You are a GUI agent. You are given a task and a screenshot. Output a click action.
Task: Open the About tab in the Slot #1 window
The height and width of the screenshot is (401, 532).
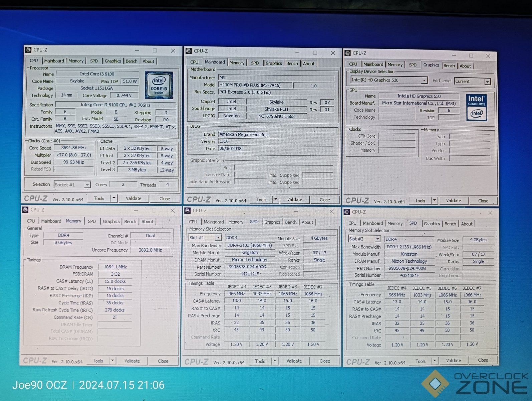307,223
